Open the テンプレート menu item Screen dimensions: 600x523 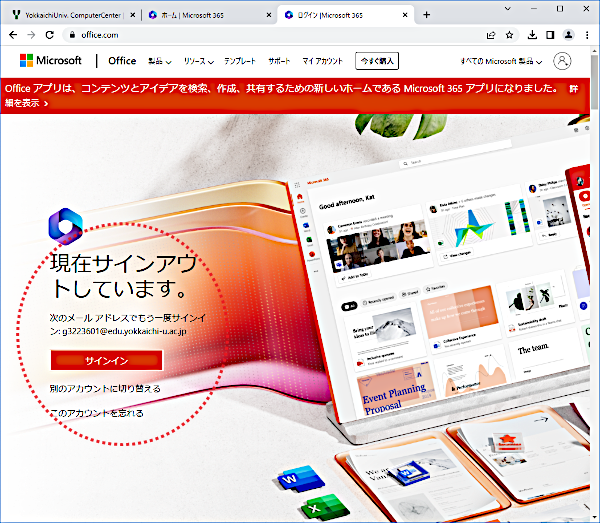[240, 61]
